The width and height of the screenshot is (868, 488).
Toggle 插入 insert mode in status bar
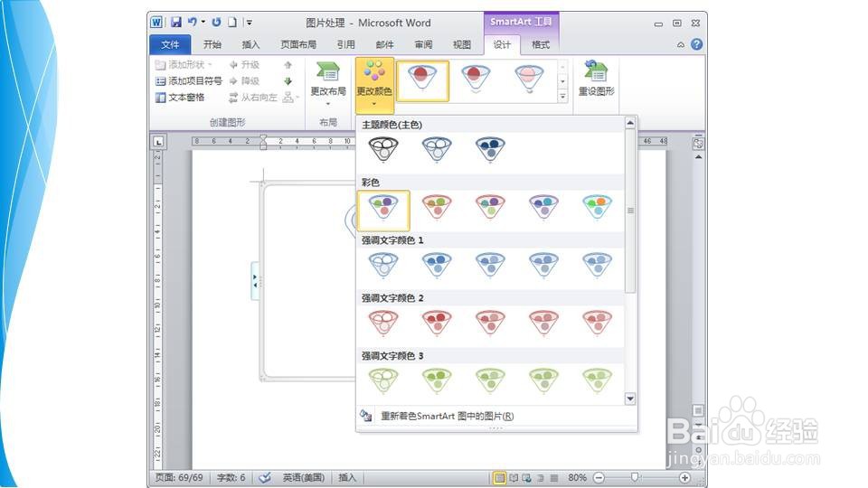click(x=347, y=477)
